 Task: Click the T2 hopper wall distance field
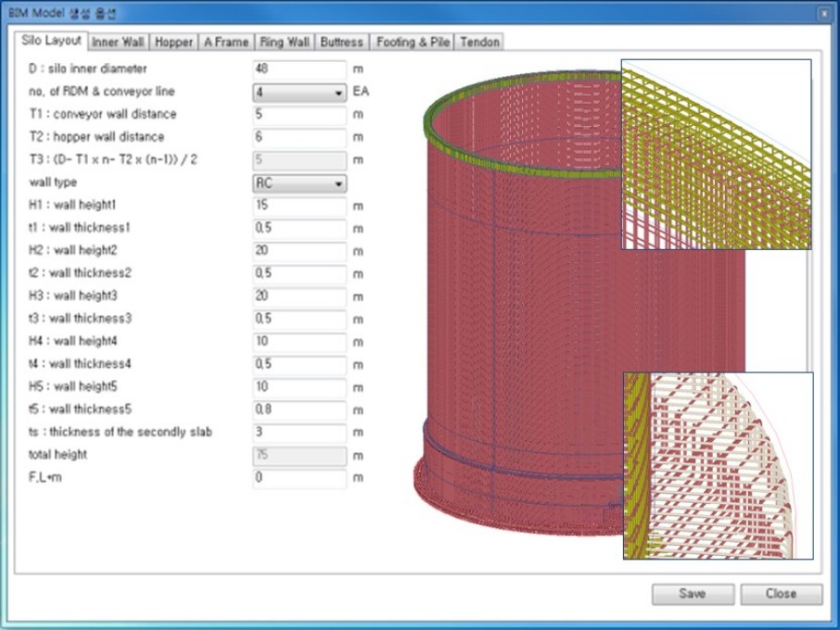tap(299, 137)
